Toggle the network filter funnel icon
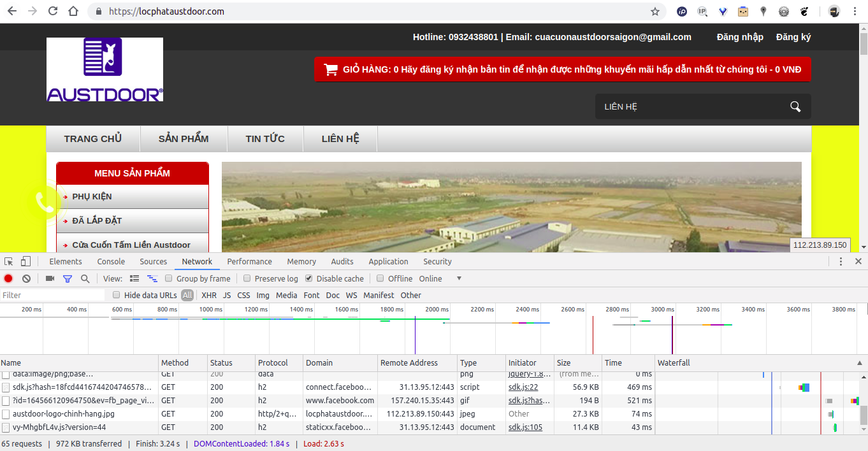This screenshot has width=868, height=451. click(68, 278)
